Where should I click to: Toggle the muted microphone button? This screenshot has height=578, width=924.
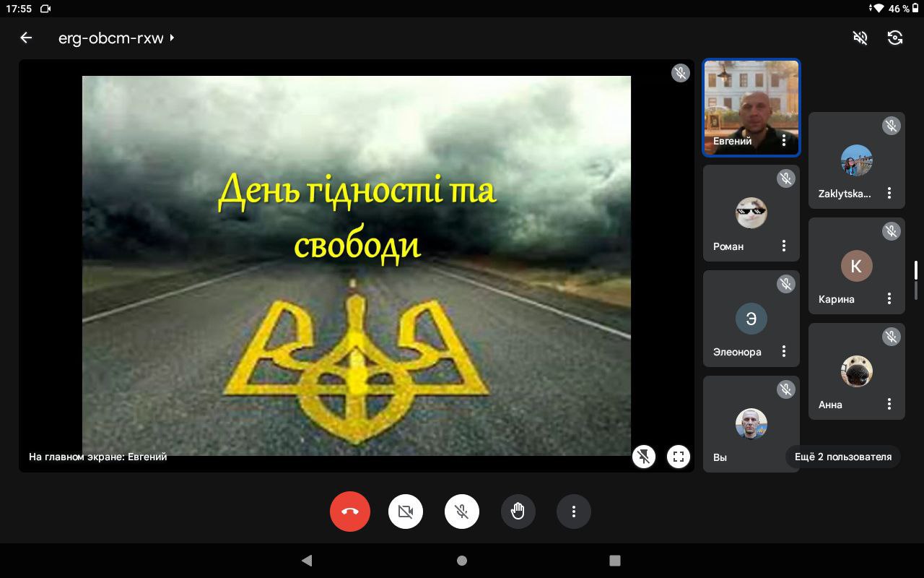point(462,512)
